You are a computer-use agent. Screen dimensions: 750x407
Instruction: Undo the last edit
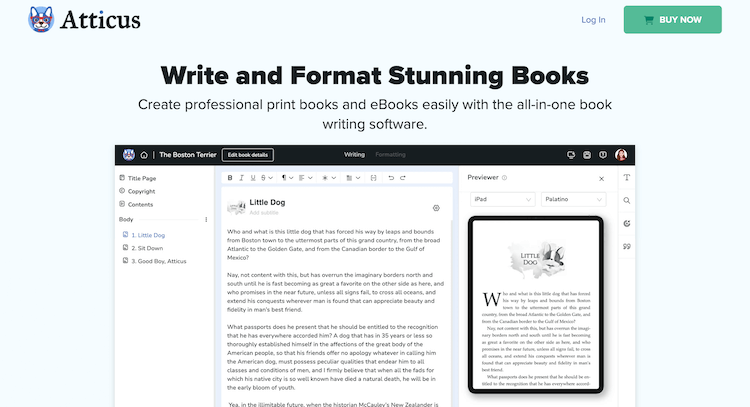coord(391,178)
